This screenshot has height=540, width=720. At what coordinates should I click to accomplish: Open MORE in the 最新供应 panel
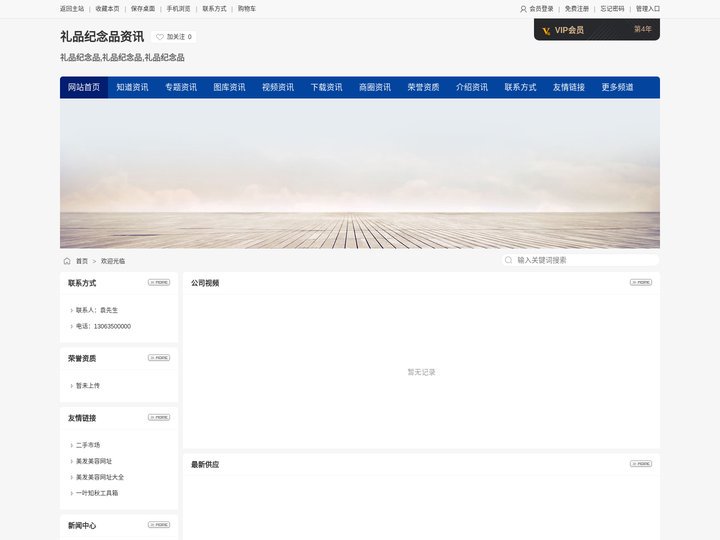[x=641, y=464]
